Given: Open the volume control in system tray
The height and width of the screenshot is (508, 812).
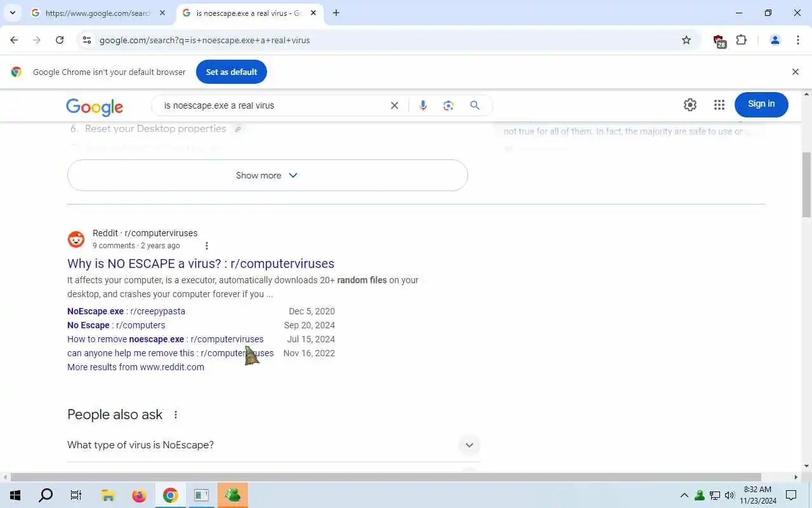Looking at the screenshot, I should (730, 495).
